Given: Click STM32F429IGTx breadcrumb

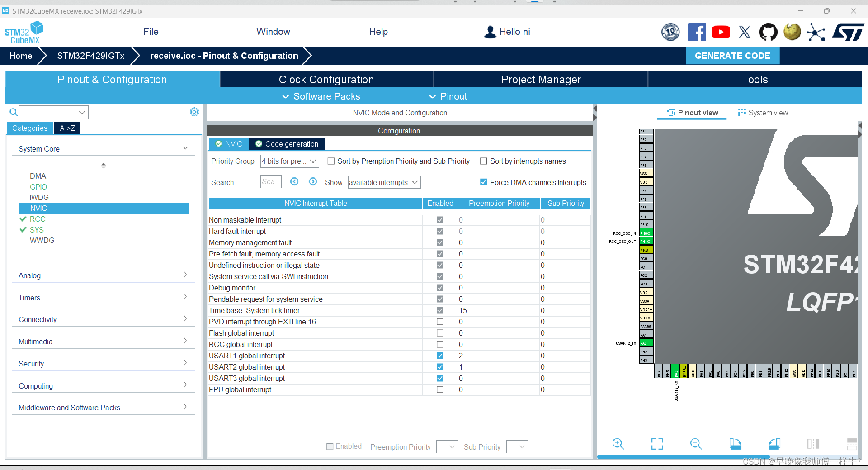Looking at the screenshot, I should 90,56.
